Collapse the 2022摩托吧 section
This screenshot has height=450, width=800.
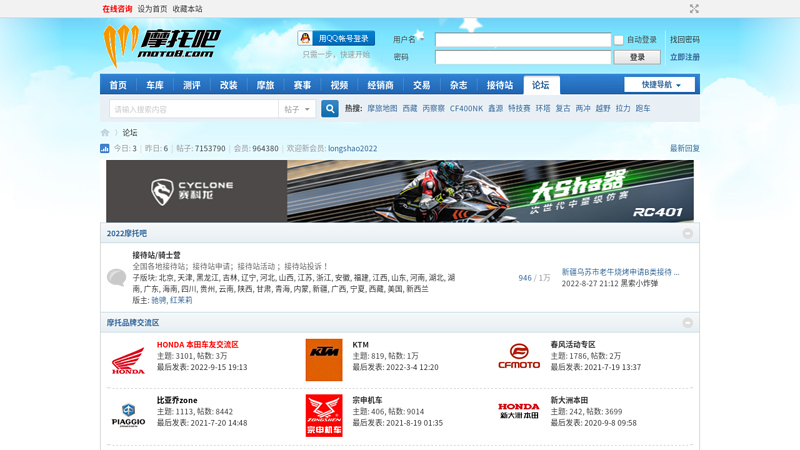tap(688, 233)
